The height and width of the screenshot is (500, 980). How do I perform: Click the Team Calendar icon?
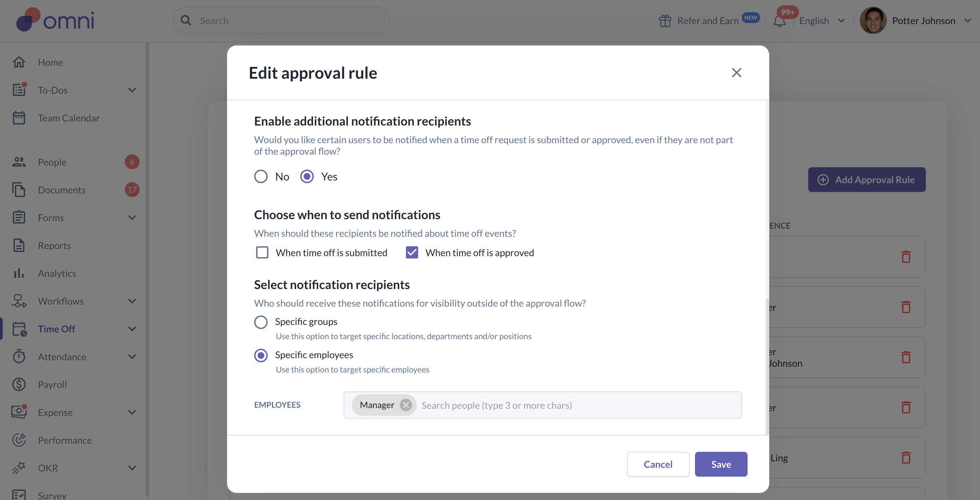(19, 118)
